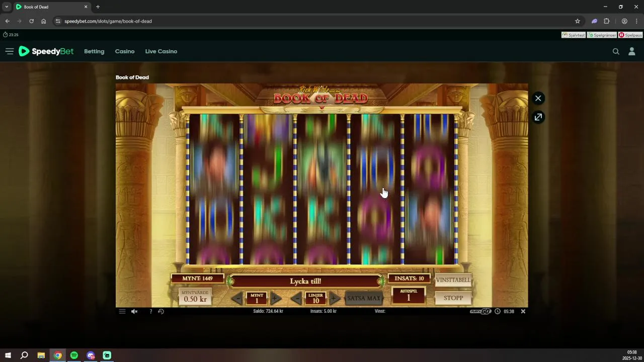Open the purple browser extension icon
This screenshot has width=644, height=362.
594,21
